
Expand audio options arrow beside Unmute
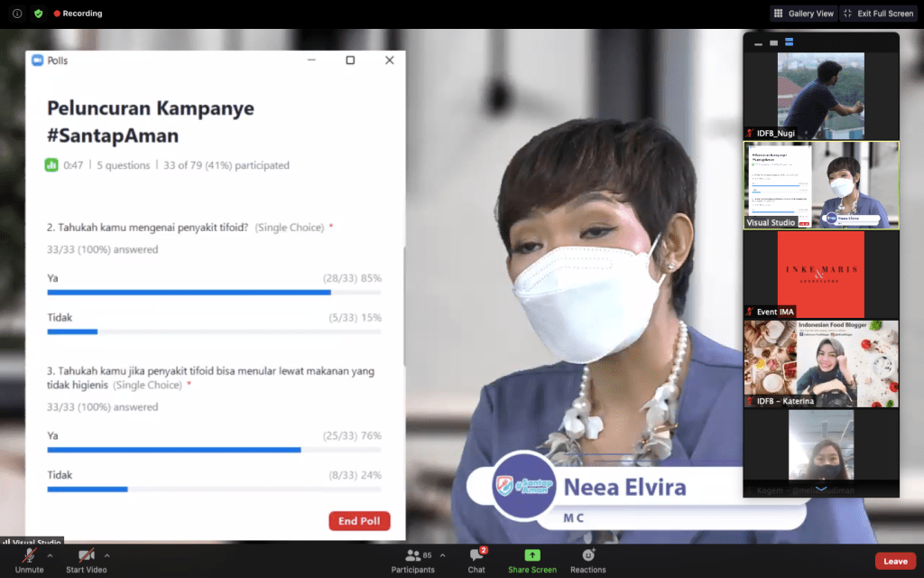pos(50,555)
